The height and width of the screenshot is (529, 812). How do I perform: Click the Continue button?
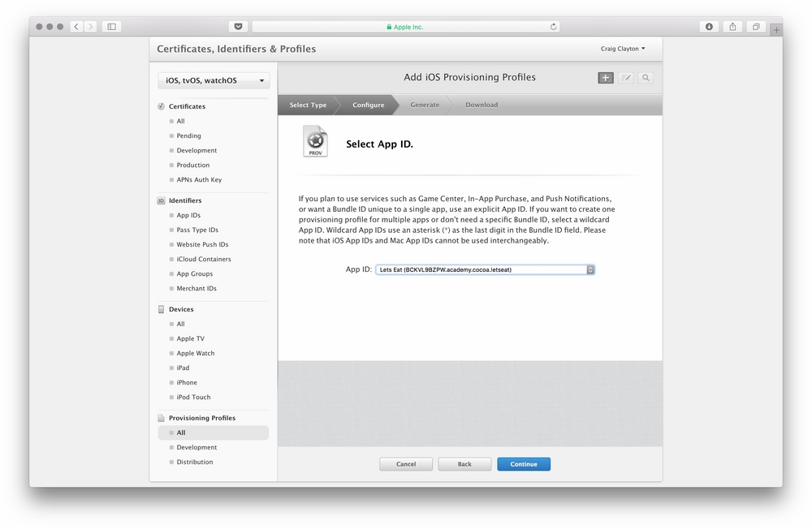pos(524,464)
